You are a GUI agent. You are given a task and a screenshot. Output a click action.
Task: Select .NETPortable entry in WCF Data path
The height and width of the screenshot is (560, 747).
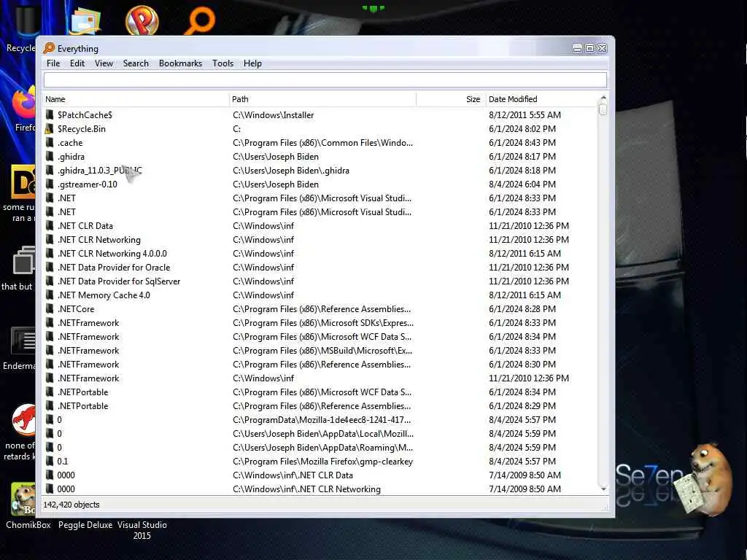(x=83, y=392)
